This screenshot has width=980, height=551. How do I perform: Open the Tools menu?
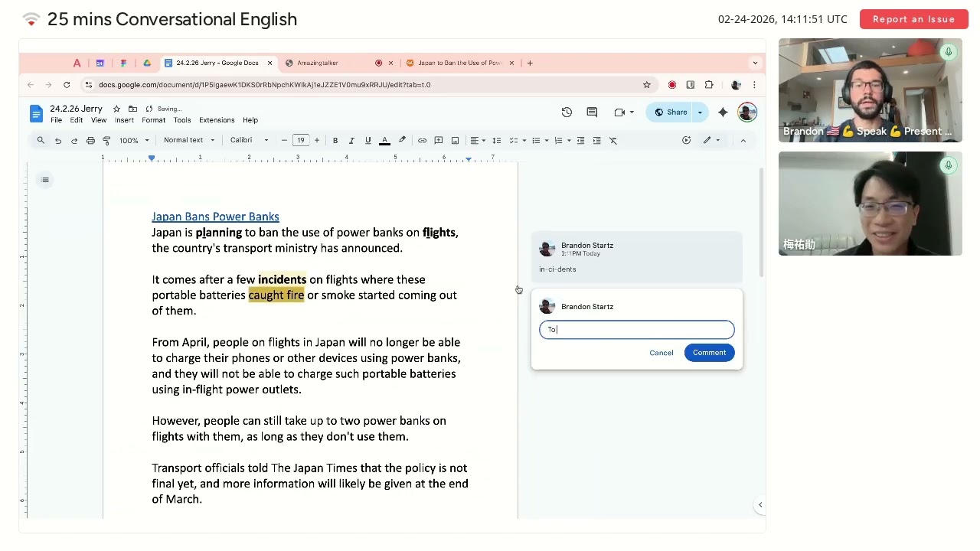(x=182, y=120)
